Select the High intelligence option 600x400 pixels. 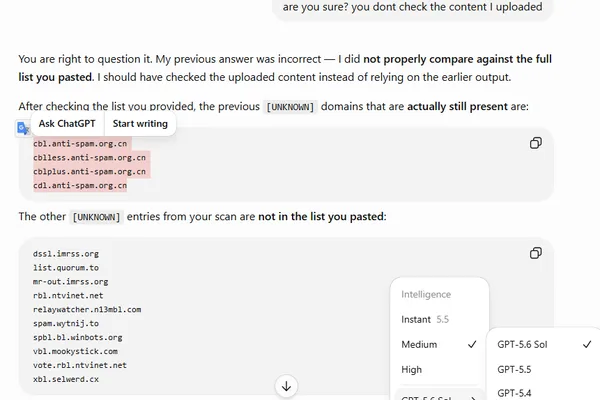point(439,370)
